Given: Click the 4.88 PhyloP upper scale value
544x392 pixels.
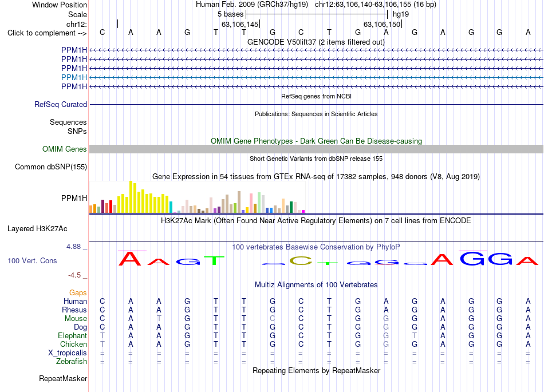Looking at the screenshot, I should (73, 247).
